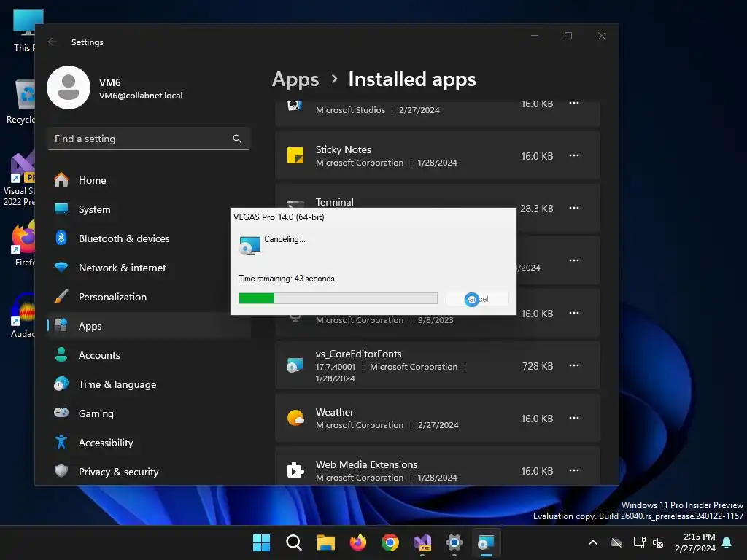Click the Sticky Notes app icon
Viewport: 747px width, 560px height.
[x=295, y=156]
